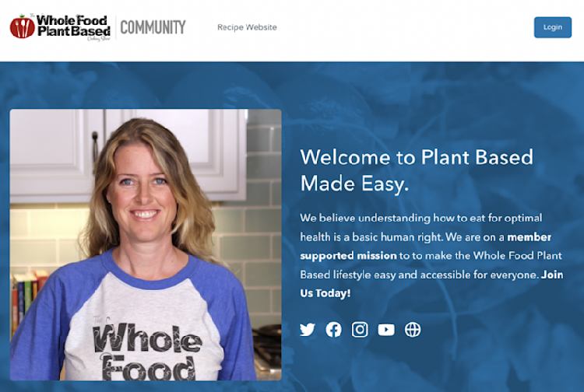Viewport: 584px width, 392px height.
Task: Click the Whole Food print on the shirt
Action: [x=148, y=352]
